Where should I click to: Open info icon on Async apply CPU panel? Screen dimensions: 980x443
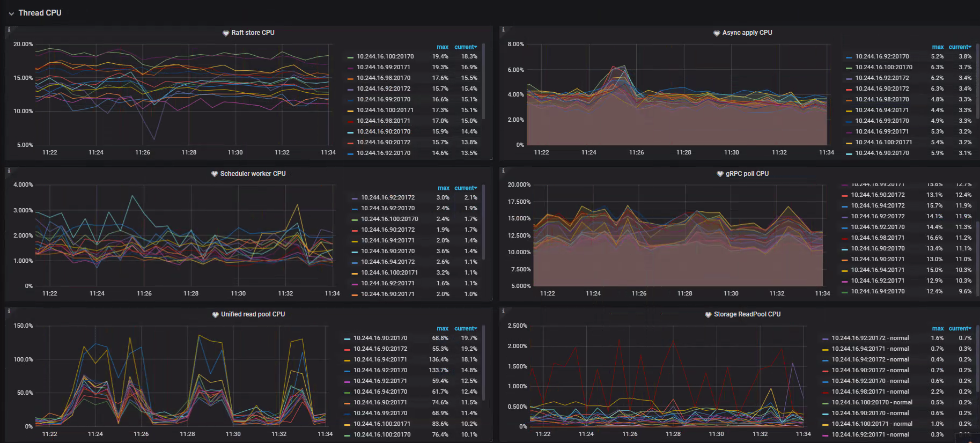(503, 29)
